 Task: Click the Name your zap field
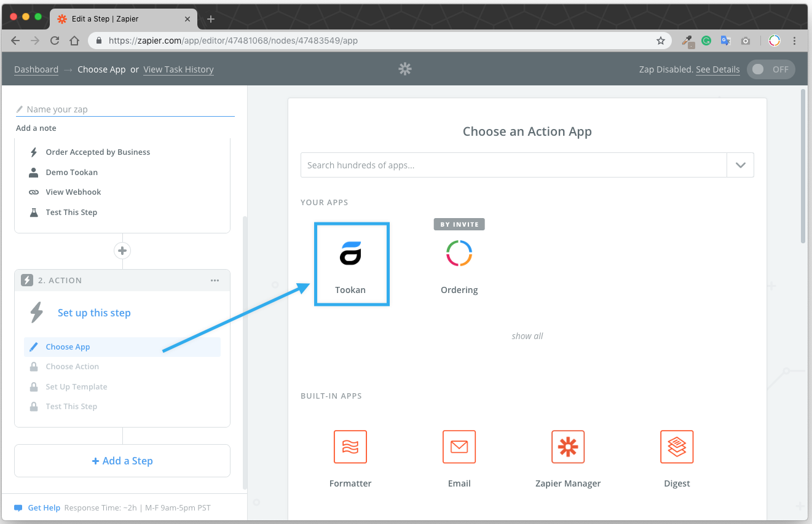point(125,109)
